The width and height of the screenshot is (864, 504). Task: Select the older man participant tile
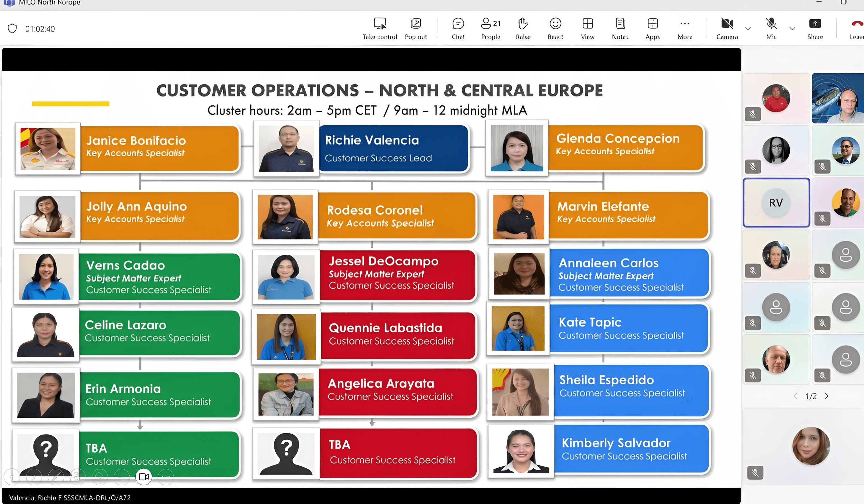point(776,359)
